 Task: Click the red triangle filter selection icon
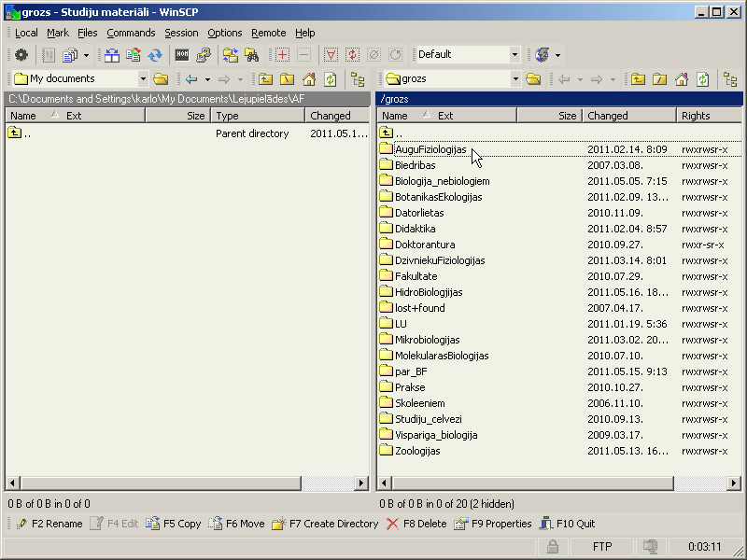[331, 55]
